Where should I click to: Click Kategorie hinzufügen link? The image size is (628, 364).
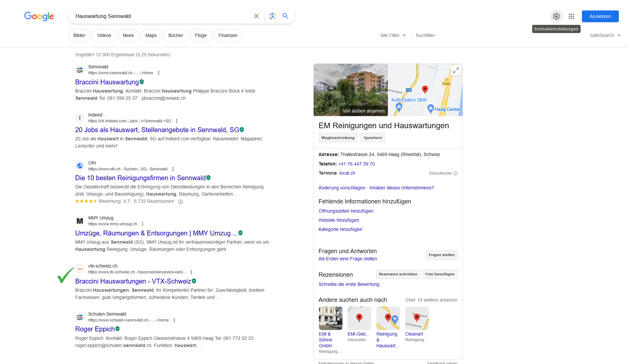340,229
